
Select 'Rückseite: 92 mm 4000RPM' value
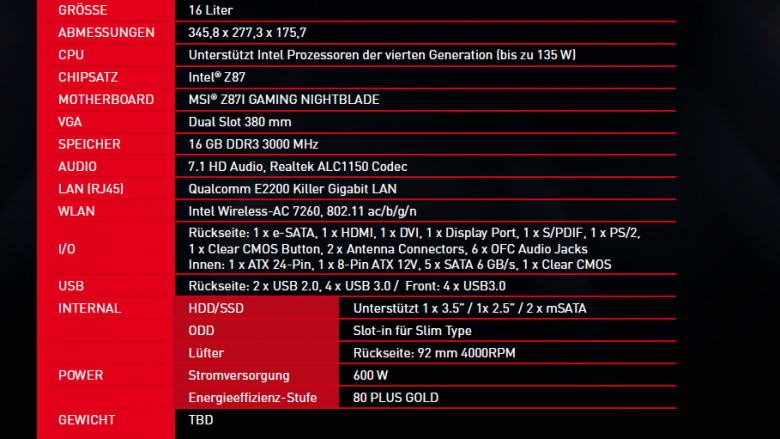(434, 353)
